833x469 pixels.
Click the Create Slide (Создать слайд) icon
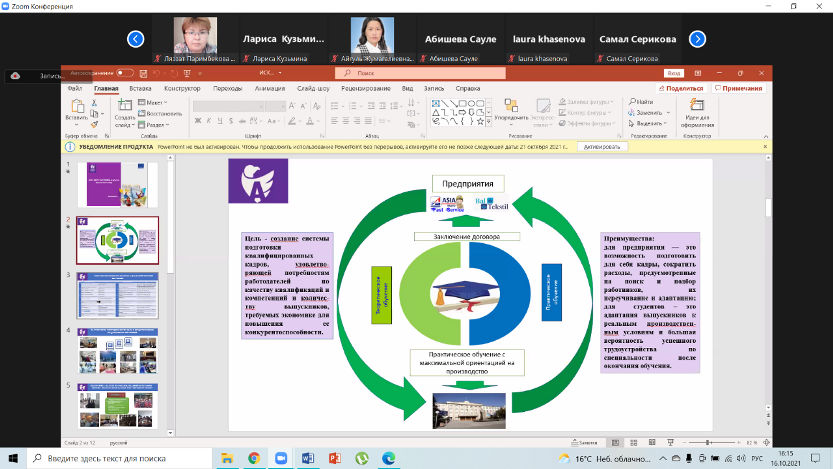[125, 108]
